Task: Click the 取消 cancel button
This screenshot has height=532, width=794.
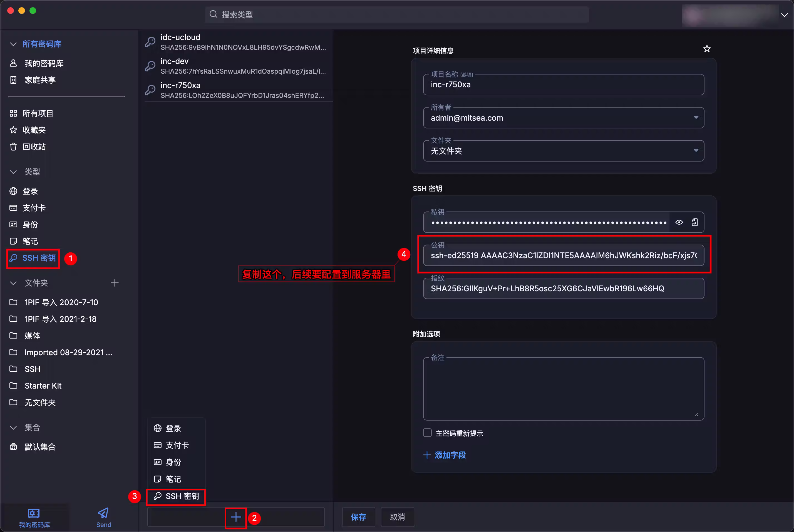Action: (x=397, y=517)
